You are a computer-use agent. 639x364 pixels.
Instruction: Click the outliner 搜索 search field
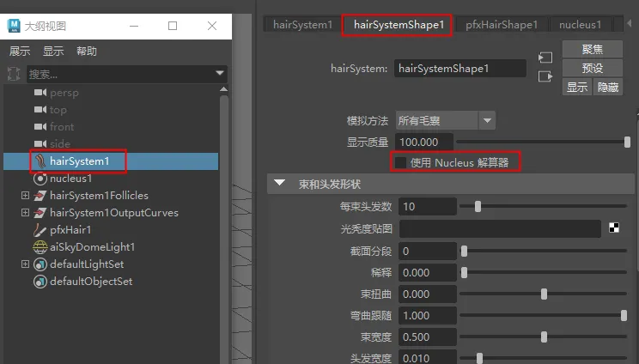point(120,74)
